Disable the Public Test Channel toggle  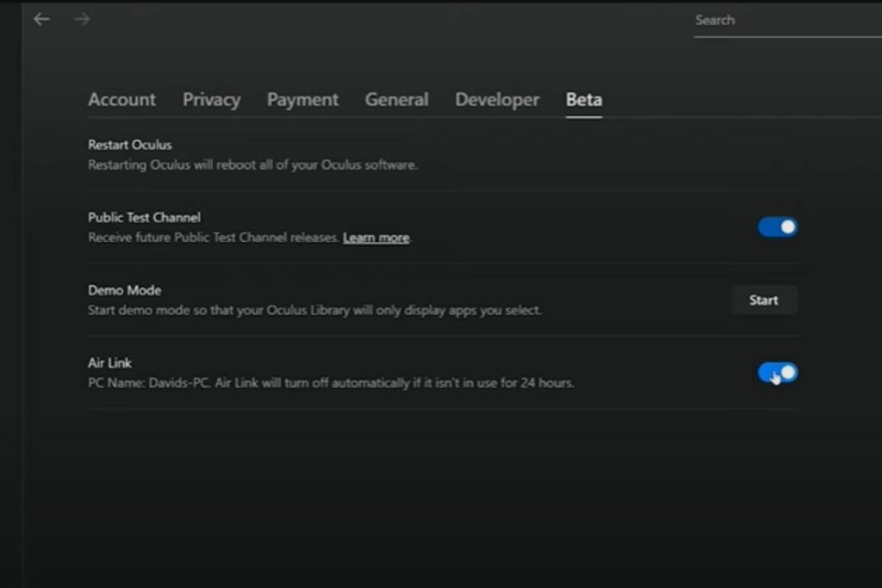click(x=778, y=227)
